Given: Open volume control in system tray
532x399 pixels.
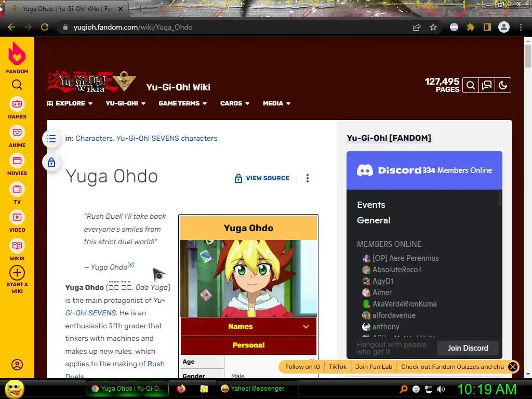Looking at the screenshot, I should [x=441, y=389].
